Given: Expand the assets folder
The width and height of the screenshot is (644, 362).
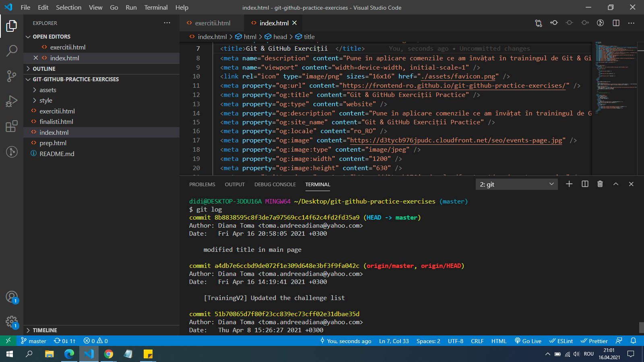Looking at the screenshot, I should coord(48,90).
